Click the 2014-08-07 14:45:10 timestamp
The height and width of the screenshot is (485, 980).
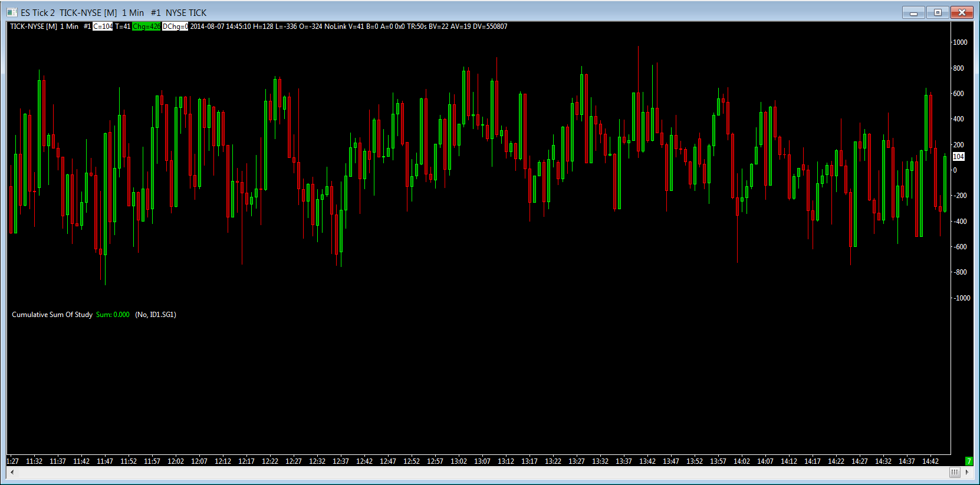click(221, 27)
